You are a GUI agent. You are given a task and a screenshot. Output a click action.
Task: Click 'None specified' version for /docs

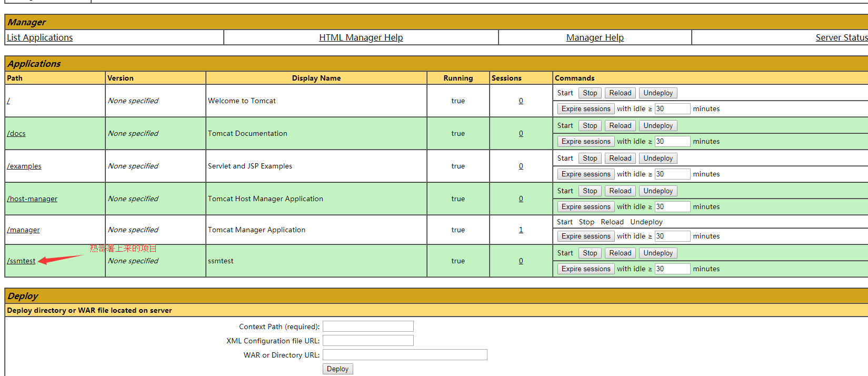tap(133, 133)
